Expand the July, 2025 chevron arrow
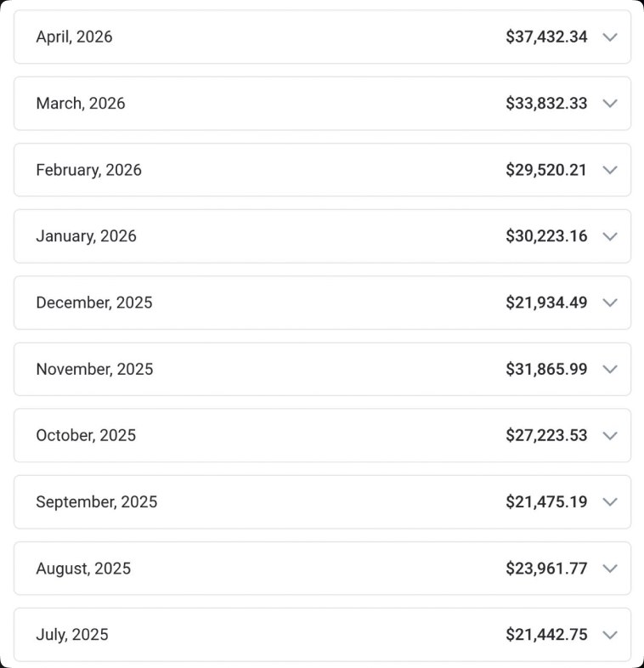This screenshot has width=644, height=668. click(x=610, y=635)
